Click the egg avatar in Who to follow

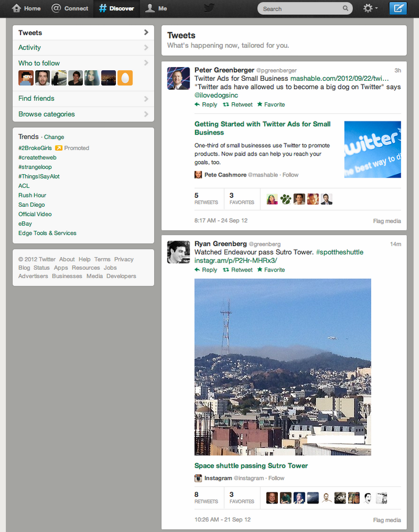pos(125,77)
